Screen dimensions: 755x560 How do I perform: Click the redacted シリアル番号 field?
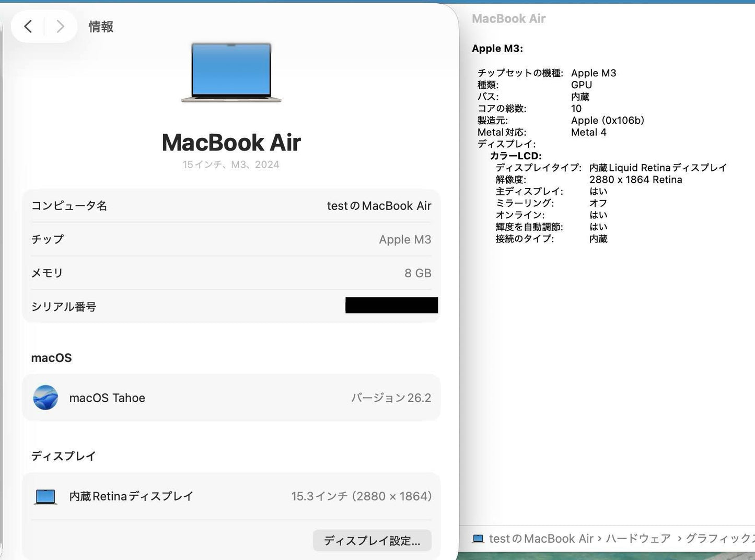click(x=391, y=306)
